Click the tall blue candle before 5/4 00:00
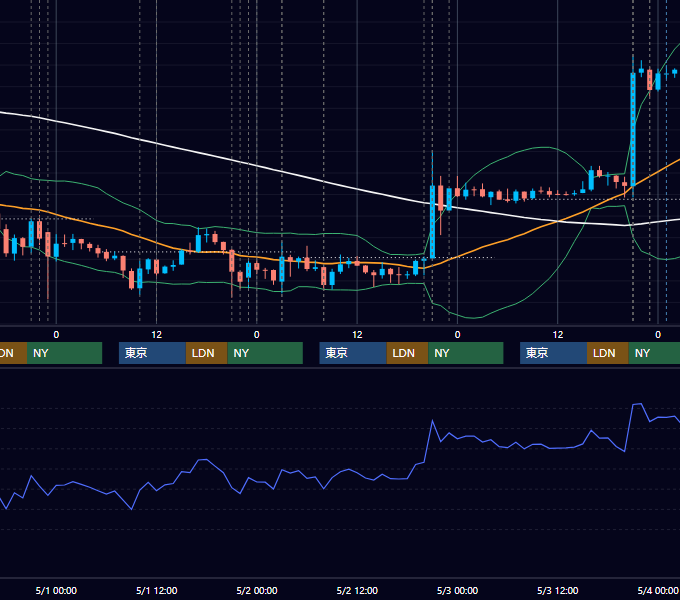This screenshot has width=680, height=600. 633,129
